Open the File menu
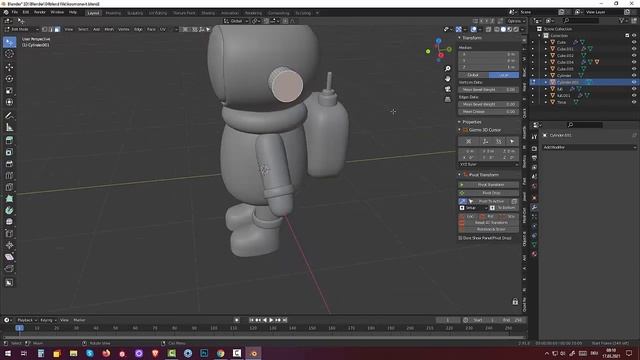 pos(15,12)
